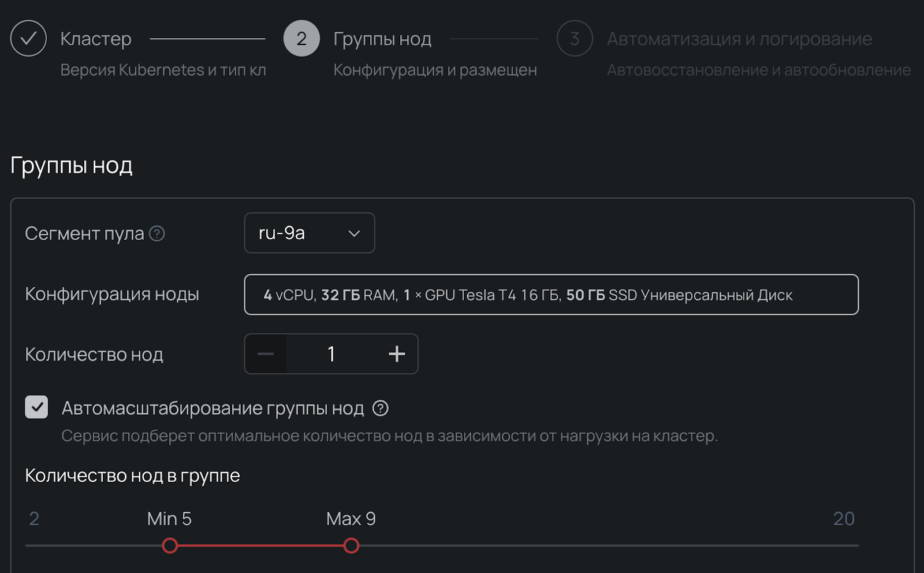The height and width of the screenshot is (573, 924).
Task: Open help icon next to Автомасштабирование группы нод
Action: click(381, 408)
